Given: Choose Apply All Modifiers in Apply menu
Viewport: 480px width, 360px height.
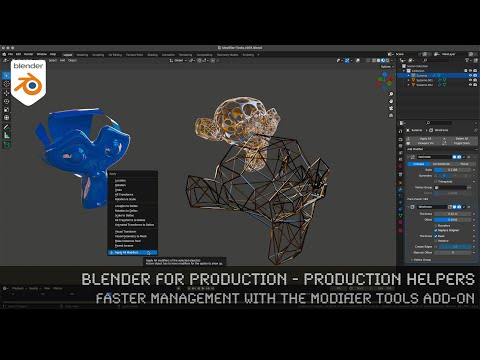Looking at the screenshot, I should 132,253.
